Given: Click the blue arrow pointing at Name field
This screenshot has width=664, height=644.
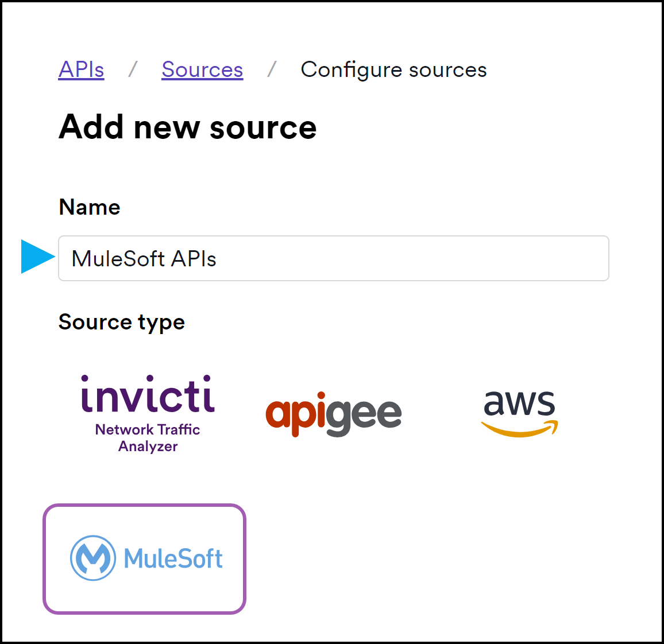Looking at the screenshot, I should 38,257.
